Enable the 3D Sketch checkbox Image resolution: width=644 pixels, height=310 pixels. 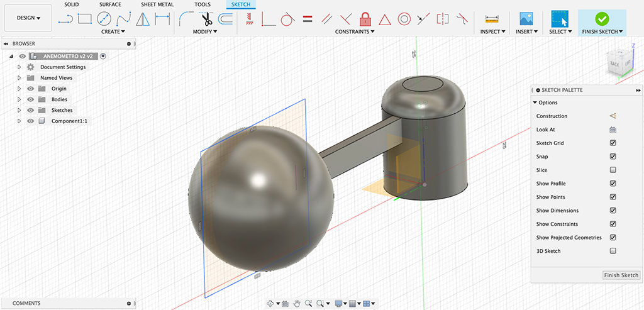(x=613, y=251)
